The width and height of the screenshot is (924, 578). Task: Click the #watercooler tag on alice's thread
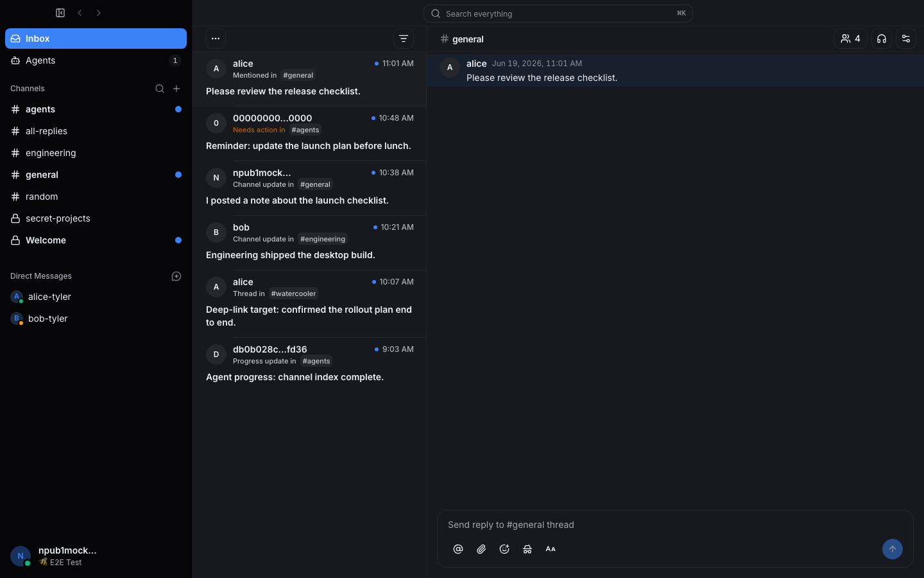(293, 293)
